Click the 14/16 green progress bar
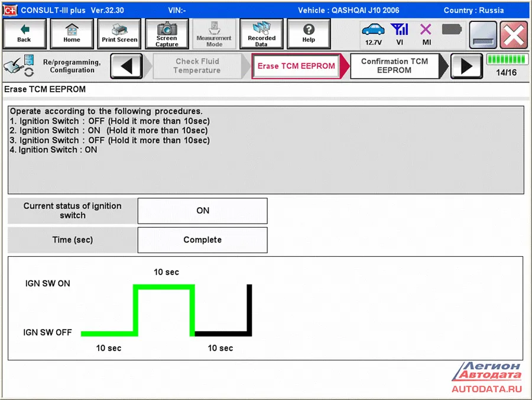 (507, 60)
